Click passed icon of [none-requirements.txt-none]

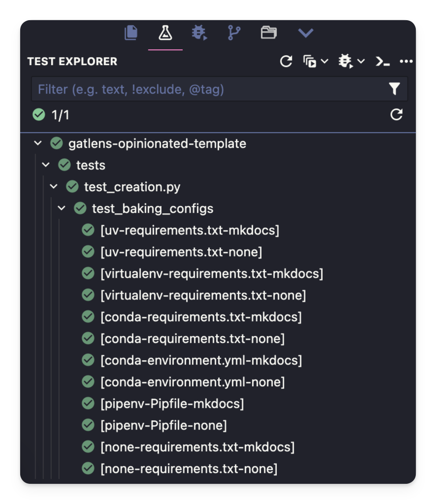(88, 469)
